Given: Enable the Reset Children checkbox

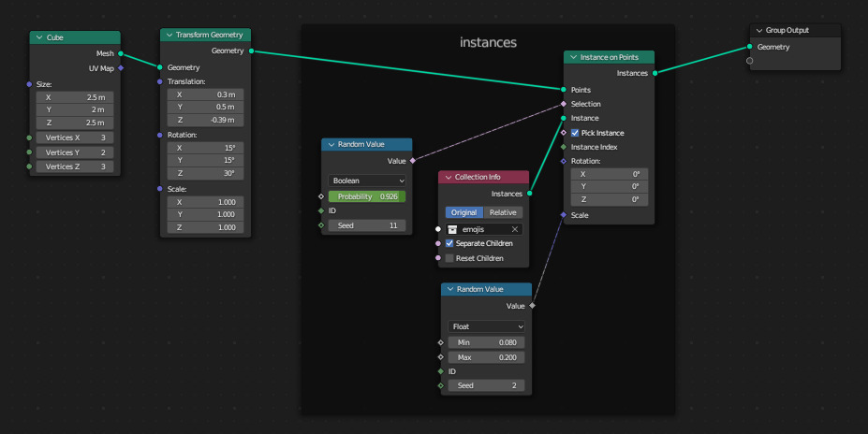Looking at the screenshot, I should tap(449, 258).
